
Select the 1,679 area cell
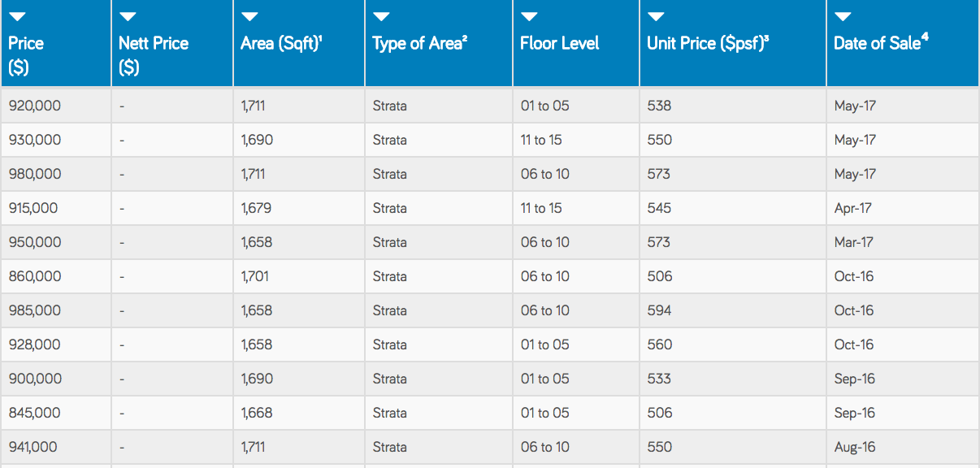click(x=299, y=208)
